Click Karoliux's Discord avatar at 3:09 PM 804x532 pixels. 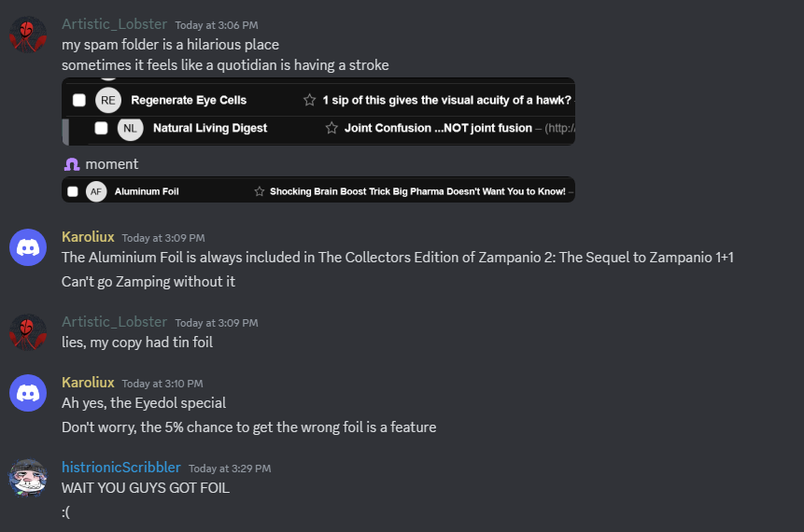(28, 247)
